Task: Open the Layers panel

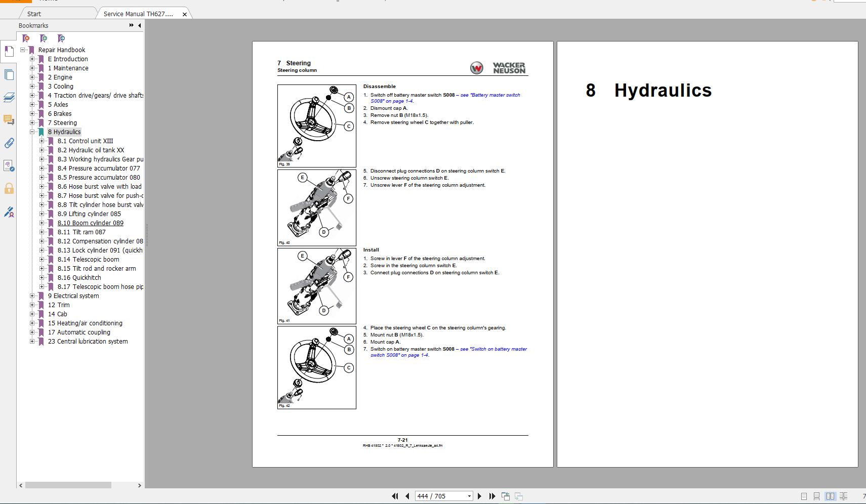Action: tap(9, 98)
